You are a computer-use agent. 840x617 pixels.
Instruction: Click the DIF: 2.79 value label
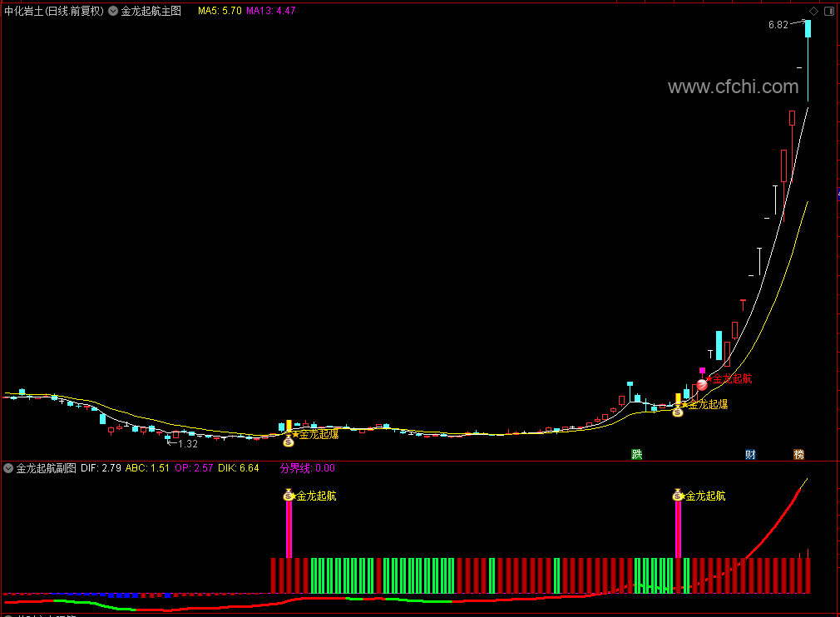click(101, 468)
